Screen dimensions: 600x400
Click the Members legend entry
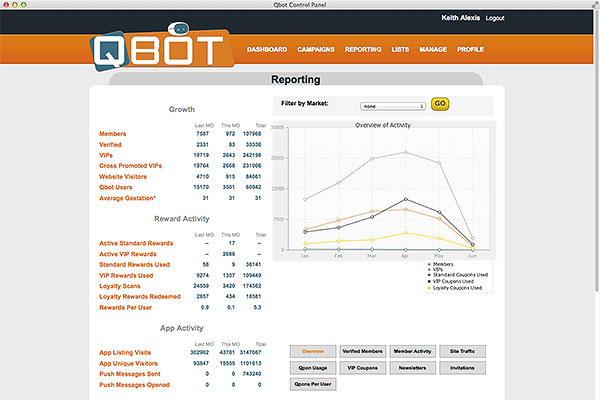(440, 264)
